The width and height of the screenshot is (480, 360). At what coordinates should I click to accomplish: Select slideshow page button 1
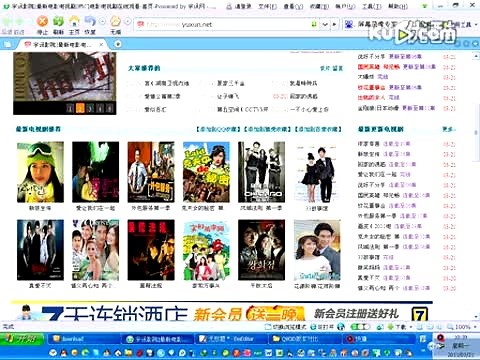70,108
